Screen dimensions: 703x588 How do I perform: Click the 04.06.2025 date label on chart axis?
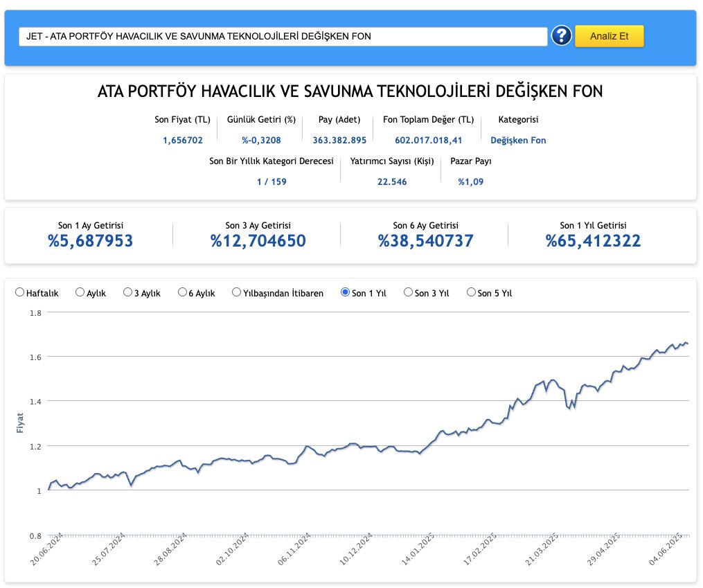tap(666, 549)
